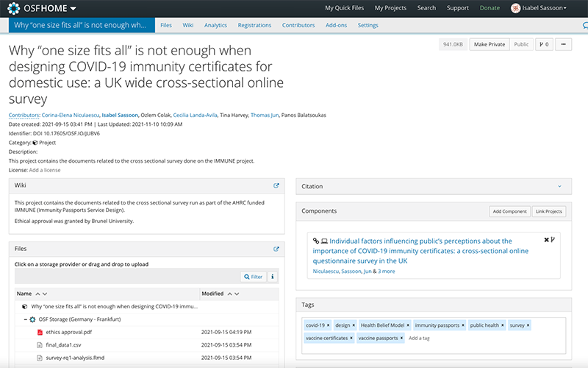Sort by Modified descending arrow

237,294
